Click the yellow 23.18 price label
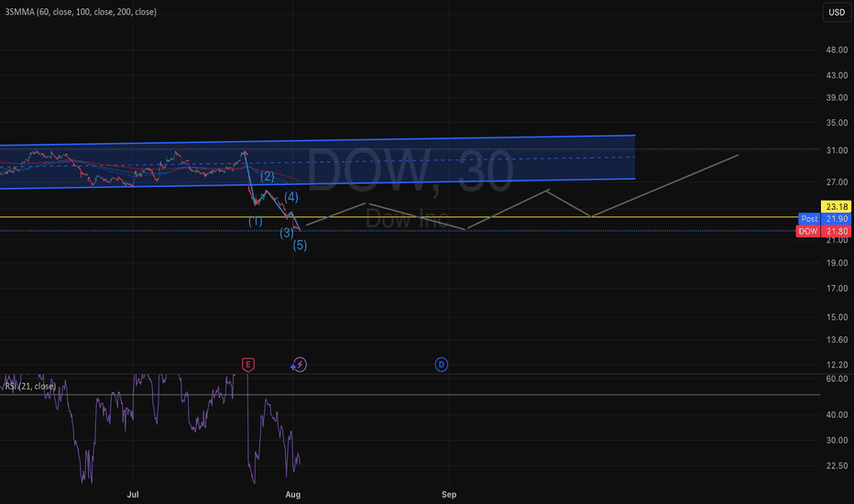Screen dimensions: 854x504 coord(836,206)
